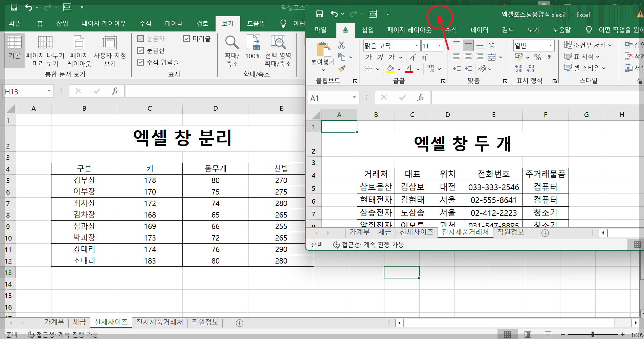The image size is (644, 339).
Task: Expand the 일반 number format dropdown
Action: (x=551, y=45)
